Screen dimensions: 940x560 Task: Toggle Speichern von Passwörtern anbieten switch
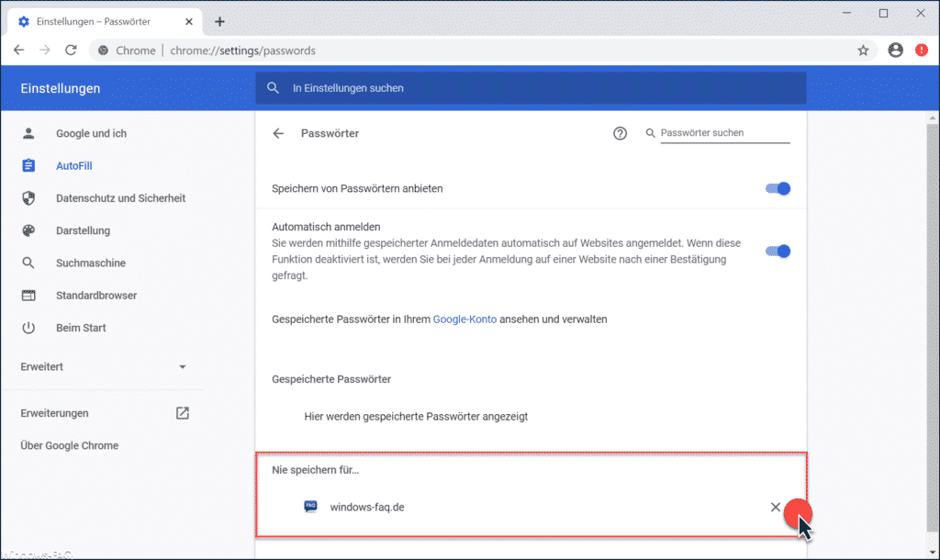coord(778,188)
